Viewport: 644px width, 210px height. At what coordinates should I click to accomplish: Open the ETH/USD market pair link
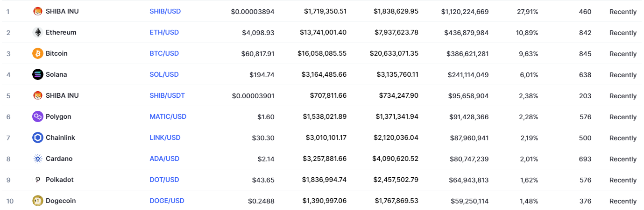(x=164, y=32)
